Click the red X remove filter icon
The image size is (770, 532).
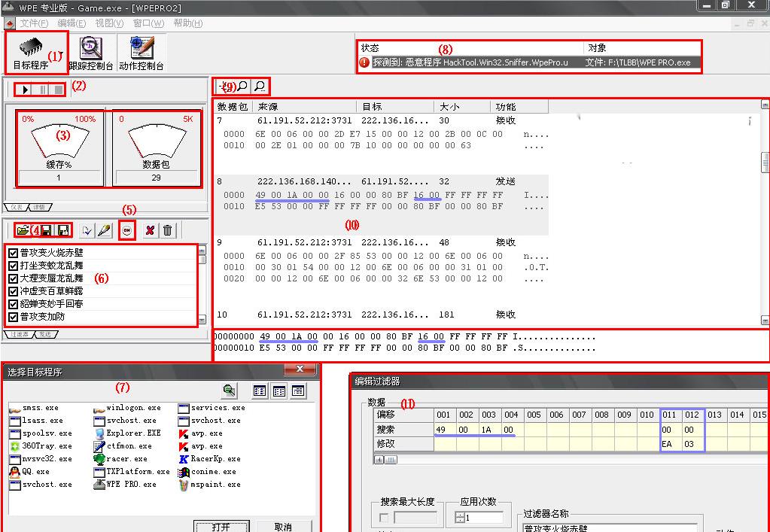150,231
